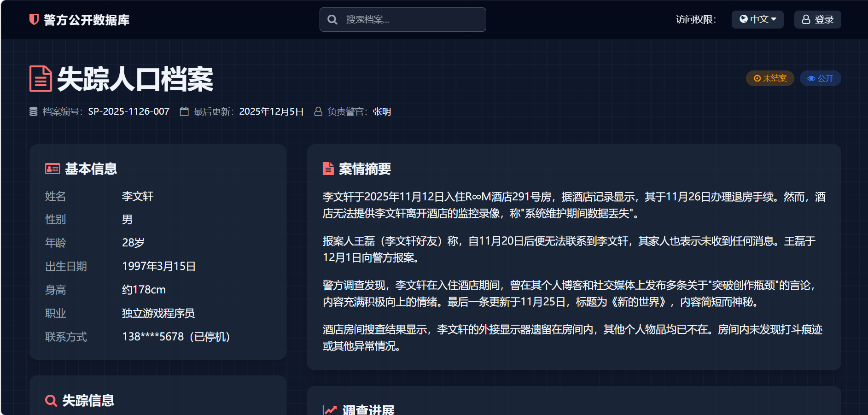Image resolution: width=868 pixels, height=415 pixels.
Task: Click the occupation value 独立游戏程序员
Action: pos(158,313)
